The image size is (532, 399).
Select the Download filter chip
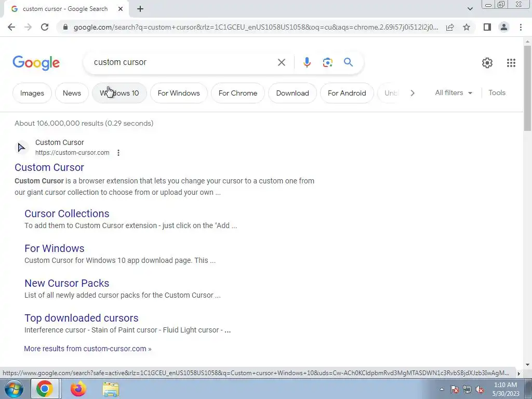tap(292, 93)
